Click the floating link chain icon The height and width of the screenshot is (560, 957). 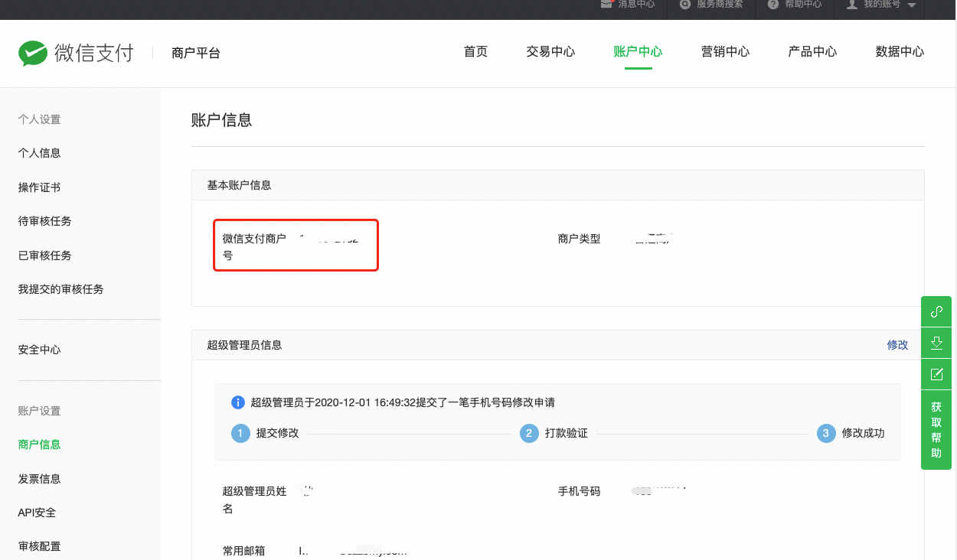pos(936,312)
